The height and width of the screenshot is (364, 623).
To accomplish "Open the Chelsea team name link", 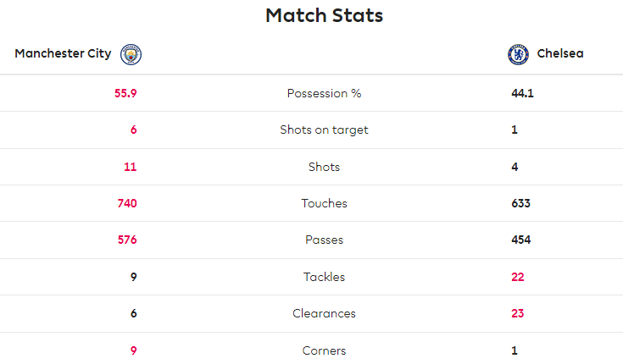I will 560,53.
